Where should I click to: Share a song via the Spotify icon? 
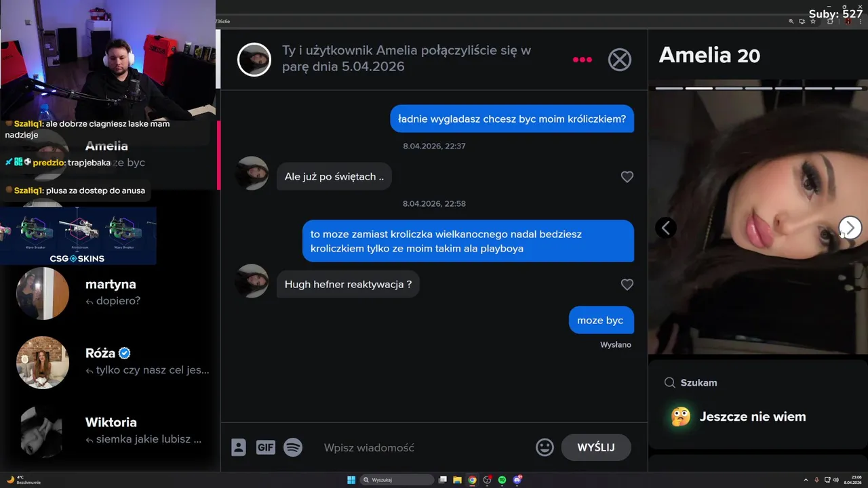(x=293, y=447)
